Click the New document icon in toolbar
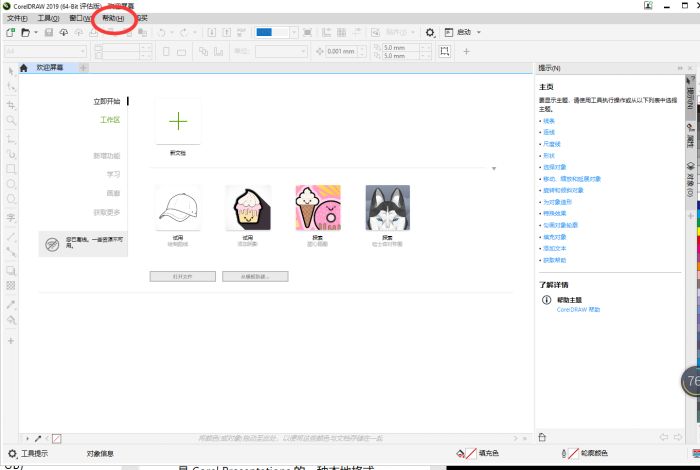This screenshot has height=470, width=700. 10,32
